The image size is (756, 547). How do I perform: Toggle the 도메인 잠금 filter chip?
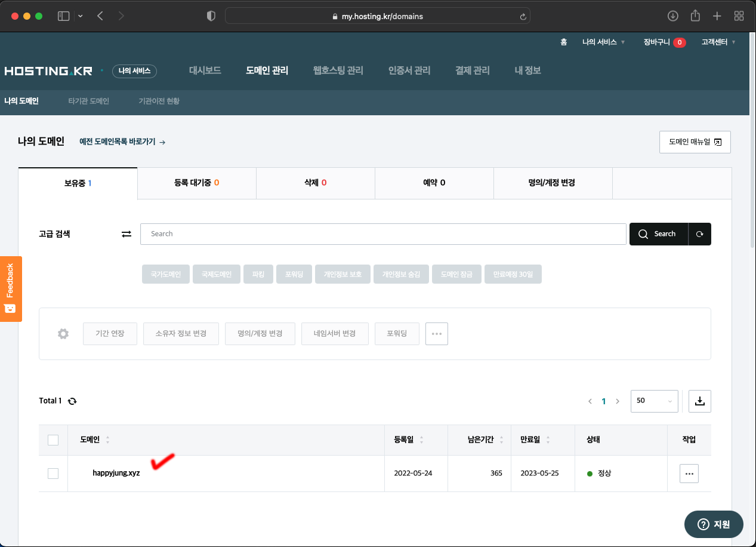(x=456, y=275)
